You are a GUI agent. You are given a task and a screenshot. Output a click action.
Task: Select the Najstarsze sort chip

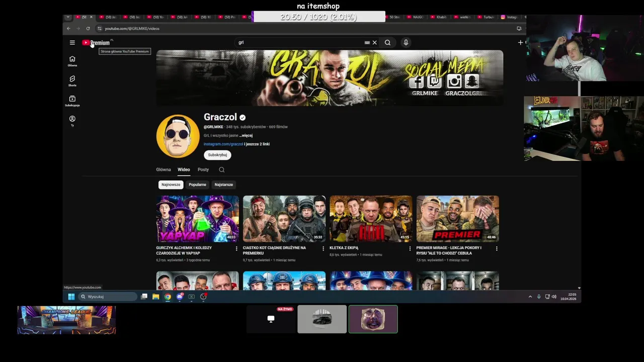click(x=223, y=185)
